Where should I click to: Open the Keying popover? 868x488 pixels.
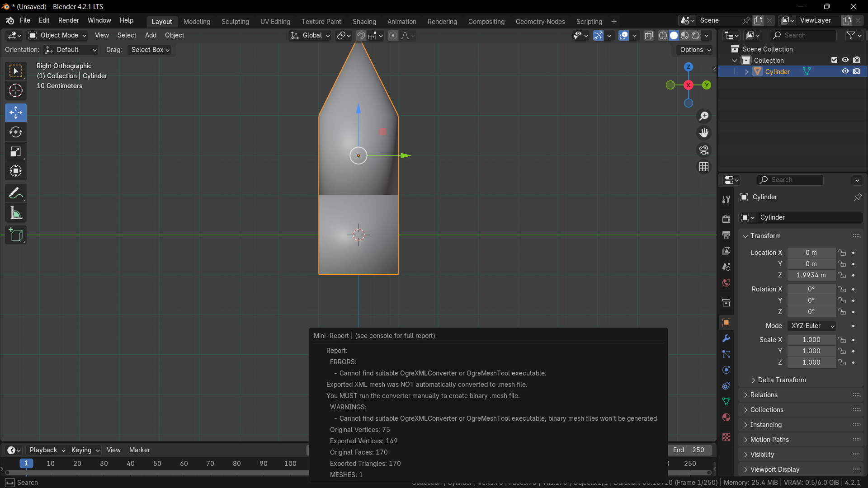coord(85,450)
